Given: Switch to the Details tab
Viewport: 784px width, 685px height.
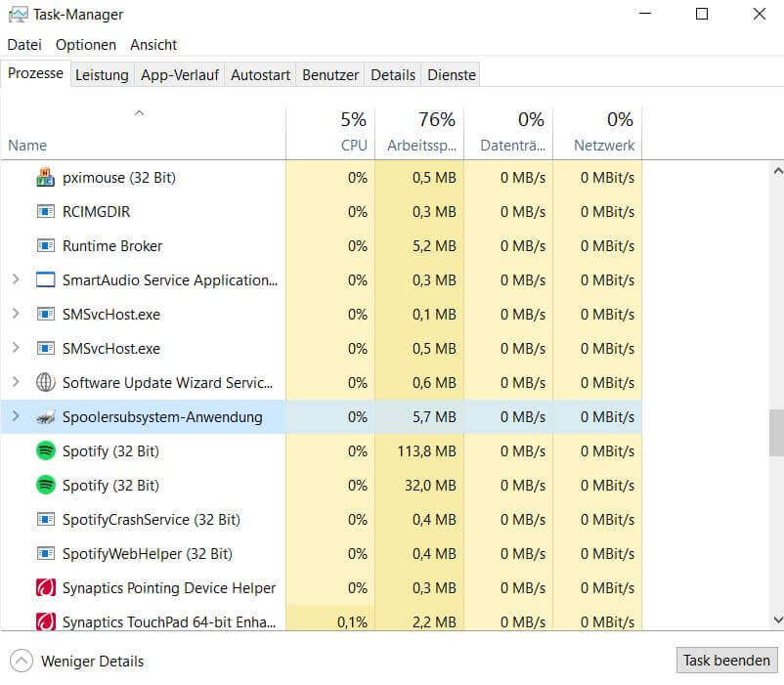Looking at the screenshot, I should point(393,75).
